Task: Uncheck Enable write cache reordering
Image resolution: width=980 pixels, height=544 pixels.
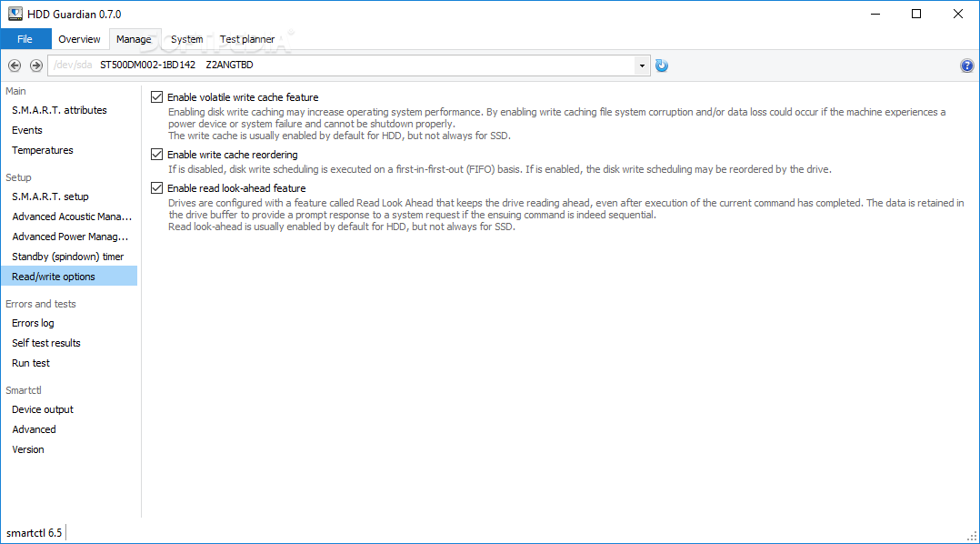Action: coord(157,155)
